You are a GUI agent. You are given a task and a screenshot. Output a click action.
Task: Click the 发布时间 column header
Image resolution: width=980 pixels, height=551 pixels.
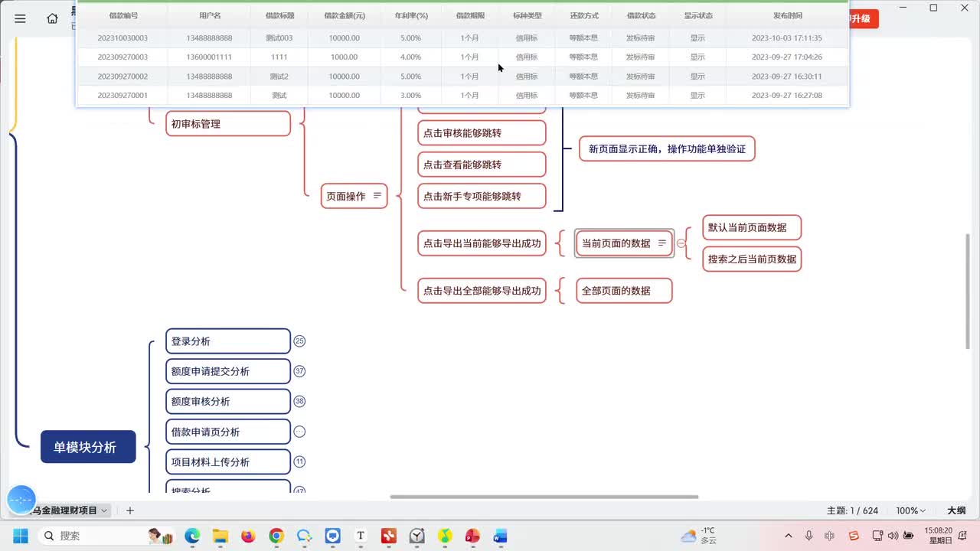click(x=787, y=15)
